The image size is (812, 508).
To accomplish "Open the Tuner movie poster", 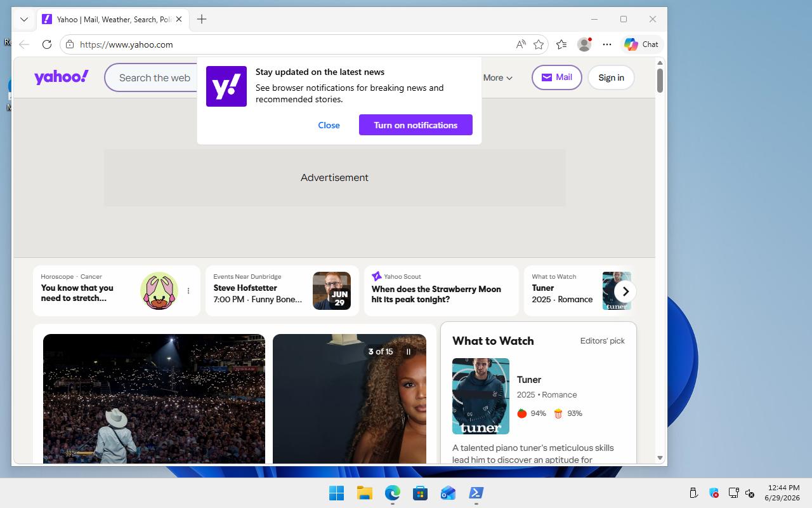I will pyautogui.click(x=481, y=396).
